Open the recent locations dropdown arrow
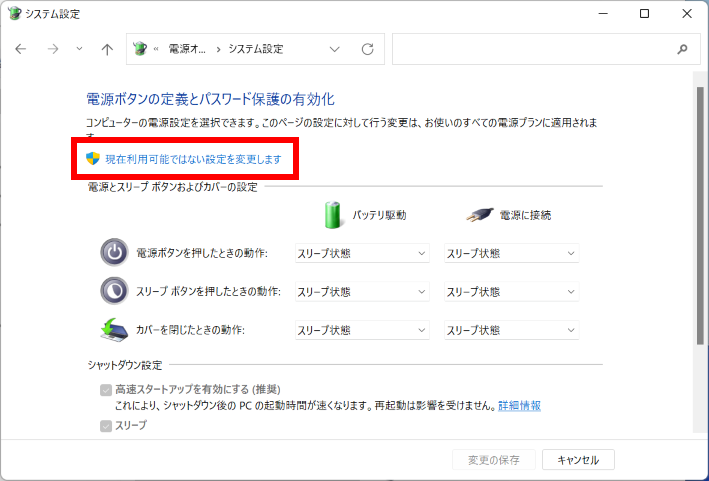The width and height of the screenshot is (709, 481). pos(80,49)
